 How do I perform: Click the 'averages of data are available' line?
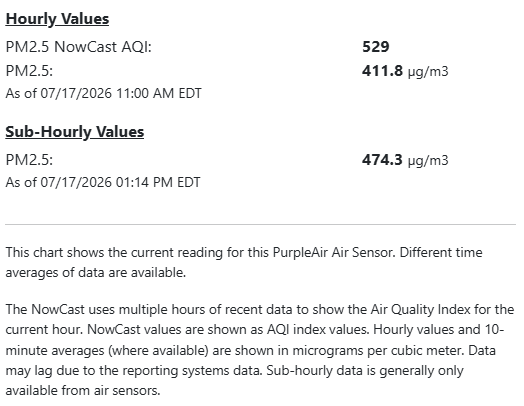pyautogui.click(x=96, y=273)
